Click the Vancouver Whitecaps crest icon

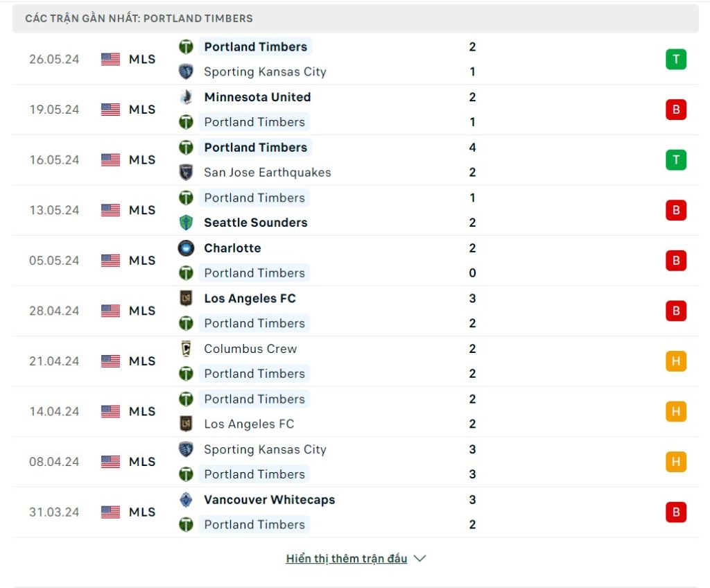point(186,500)
